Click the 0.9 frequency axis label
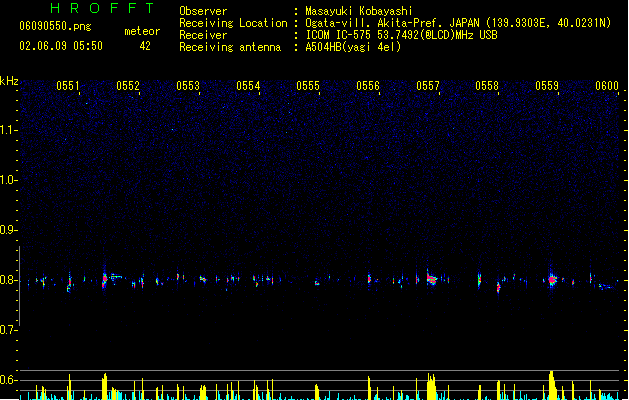The image size is (629, 400). pos(9,230)
